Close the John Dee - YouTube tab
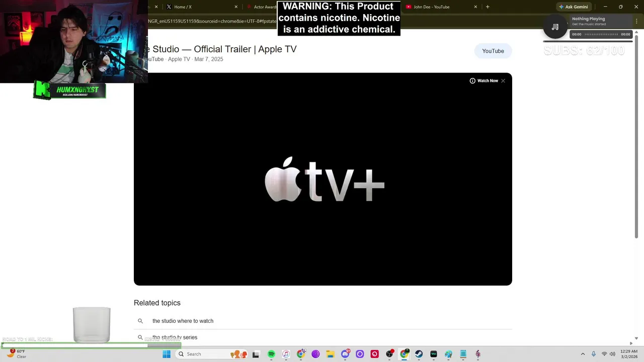The image size is (644, 362). [x=475, y=7]
